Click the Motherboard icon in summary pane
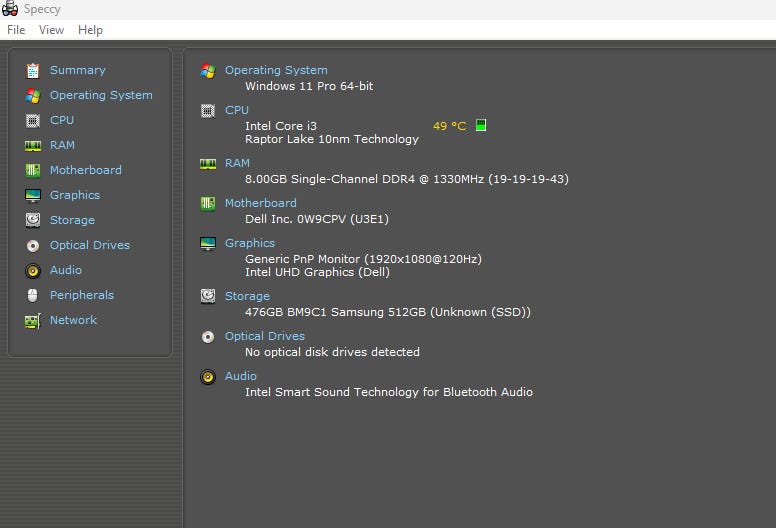Image resolution: width=776 pixels, height=528 pixels. point(208,203)
